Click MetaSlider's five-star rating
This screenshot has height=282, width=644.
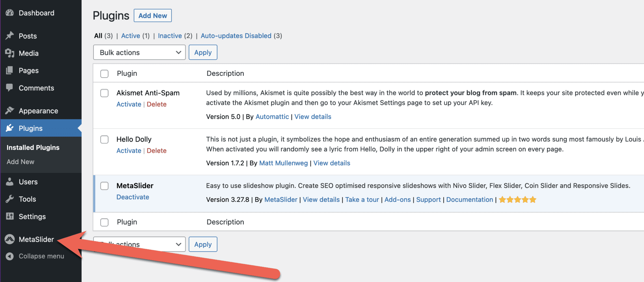pos(517,199)
